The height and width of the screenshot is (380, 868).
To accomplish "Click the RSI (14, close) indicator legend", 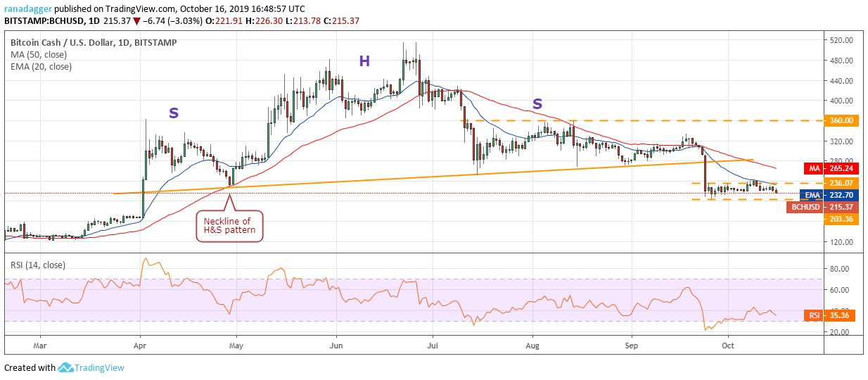I will tap(37, 267).
